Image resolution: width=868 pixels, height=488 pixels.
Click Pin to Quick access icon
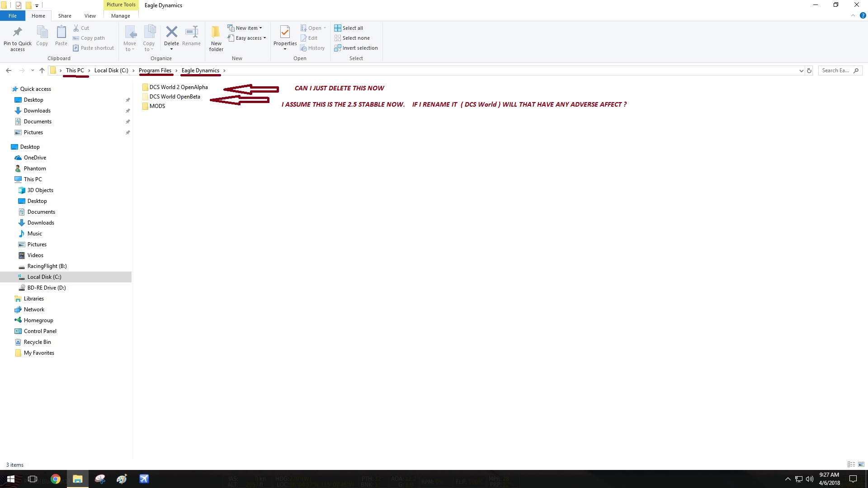pyautogui.click(x=17, y=32)
